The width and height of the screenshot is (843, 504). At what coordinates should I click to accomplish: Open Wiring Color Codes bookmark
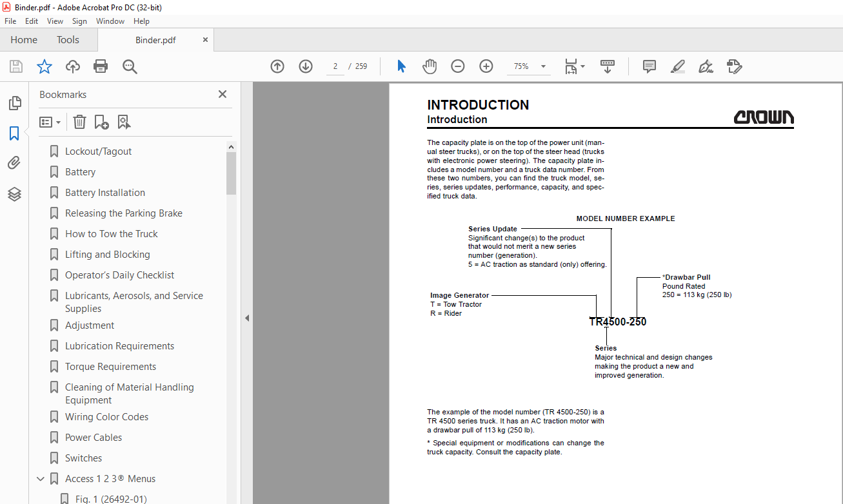(106, 417)
